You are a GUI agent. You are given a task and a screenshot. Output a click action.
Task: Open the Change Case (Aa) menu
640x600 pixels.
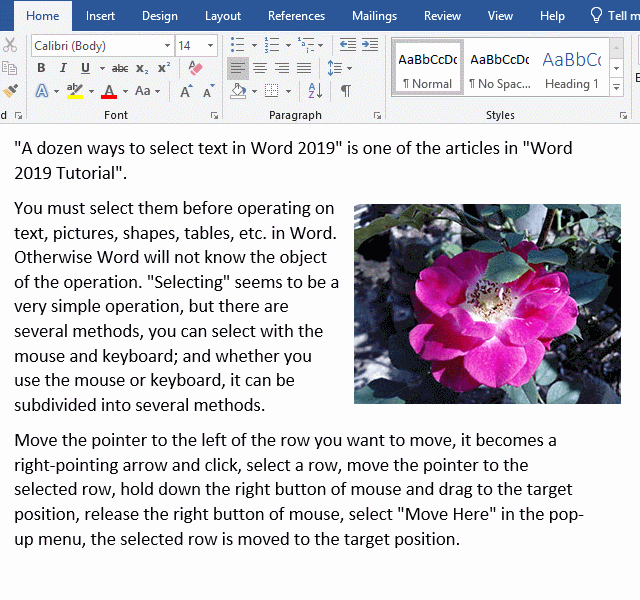pos(147,91)
